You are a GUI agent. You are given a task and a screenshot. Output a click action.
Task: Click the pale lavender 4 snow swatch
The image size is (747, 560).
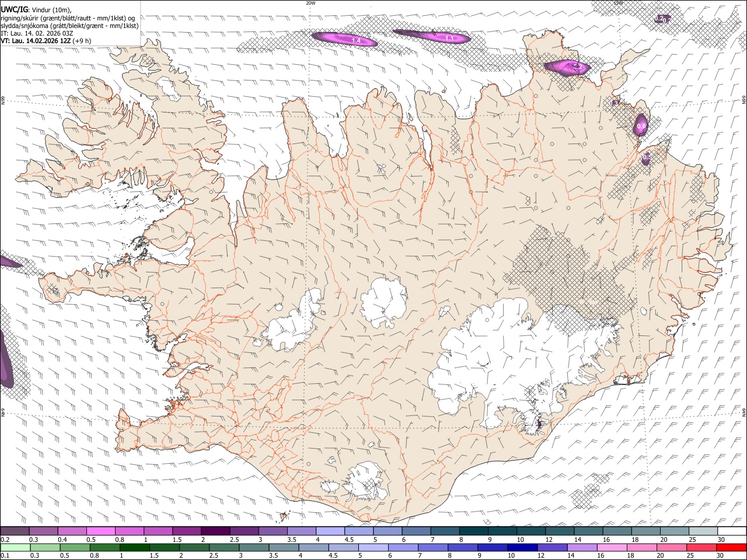(330, 531)
